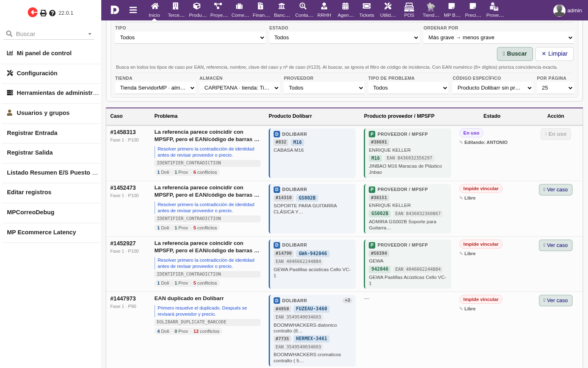Click Ver caso for case #1452473
The height and width of the screenshot is (368, 588).
[556, 190]
